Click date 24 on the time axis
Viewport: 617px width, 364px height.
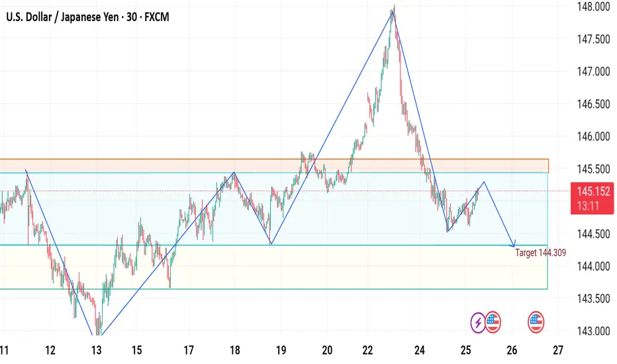pos(420,350)
